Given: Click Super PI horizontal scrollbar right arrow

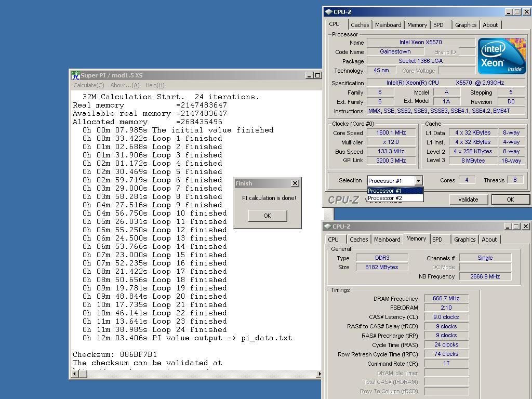Looking at the screenshot, I should tap(319, 374).
